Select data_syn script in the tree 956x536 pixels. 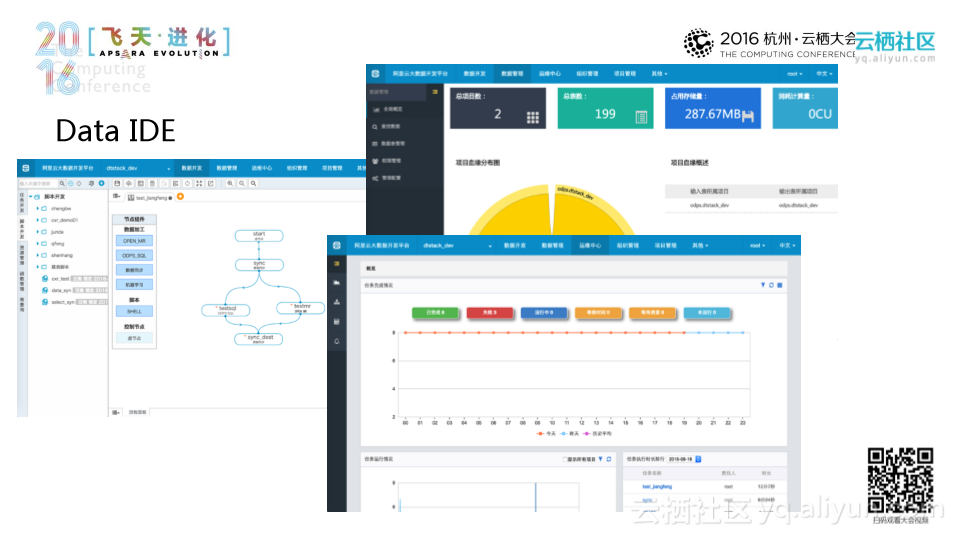pyautogui.click(x=61, y=290)
